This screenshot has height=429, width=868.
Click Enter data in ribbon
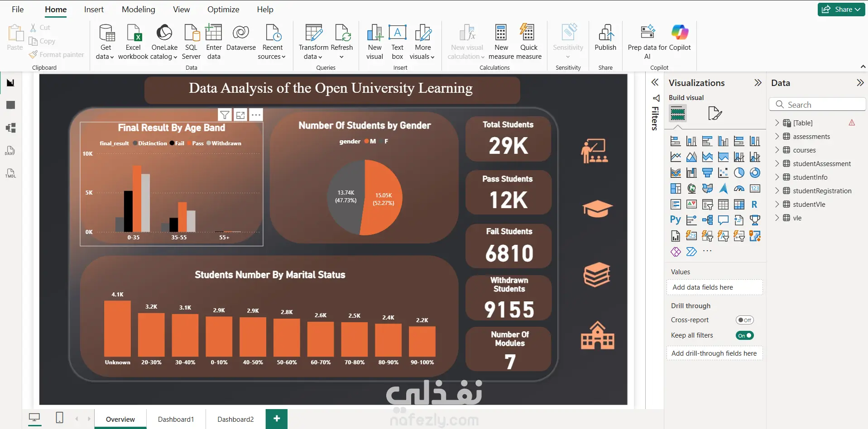pyautogui.click(x=214, y=42)
